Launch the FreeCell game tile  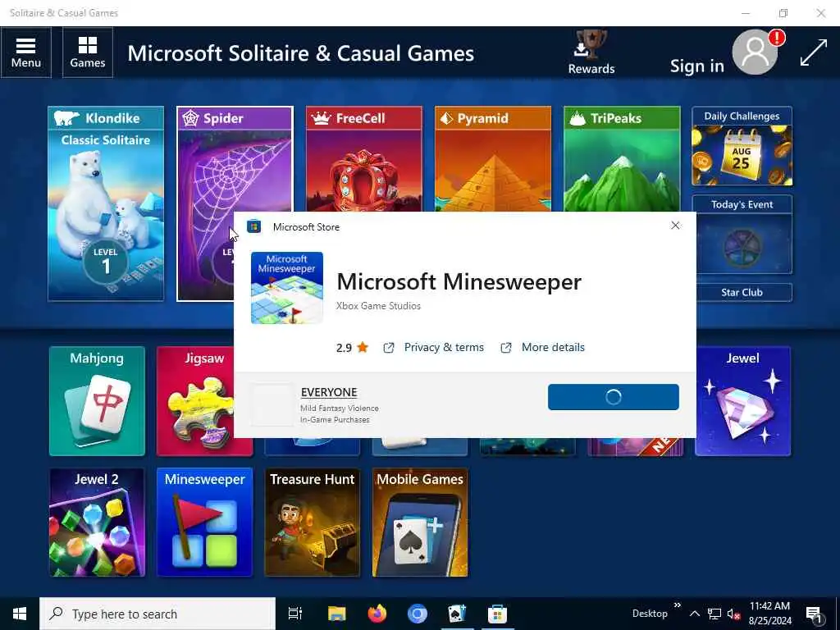[x=363, y=158]
